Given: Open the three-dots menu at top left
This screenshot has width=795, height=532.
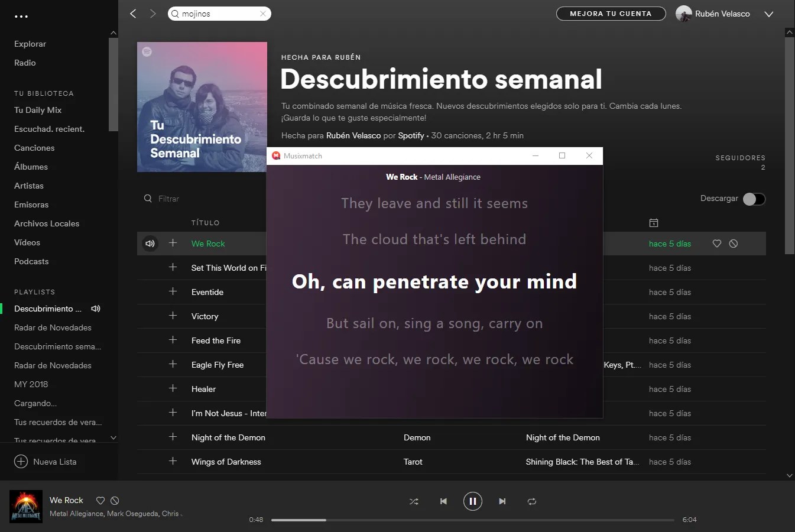Looking at the screenshot, I should point(22,16).
